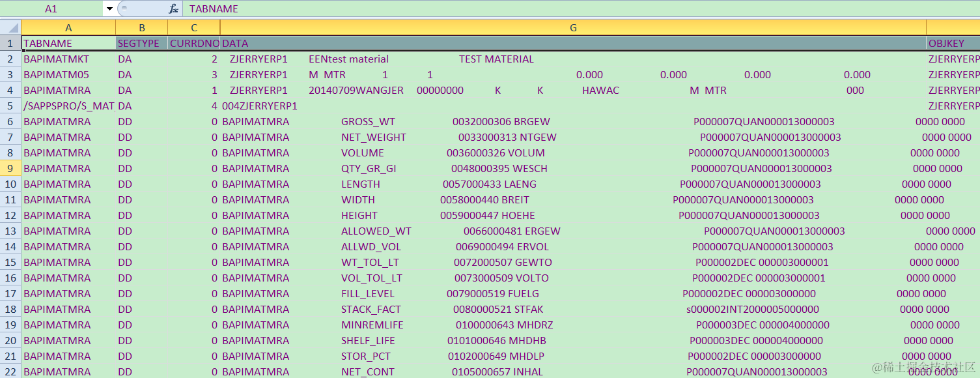Select row header 14
This screenshot has height=378, width=980.
[10, 246]
